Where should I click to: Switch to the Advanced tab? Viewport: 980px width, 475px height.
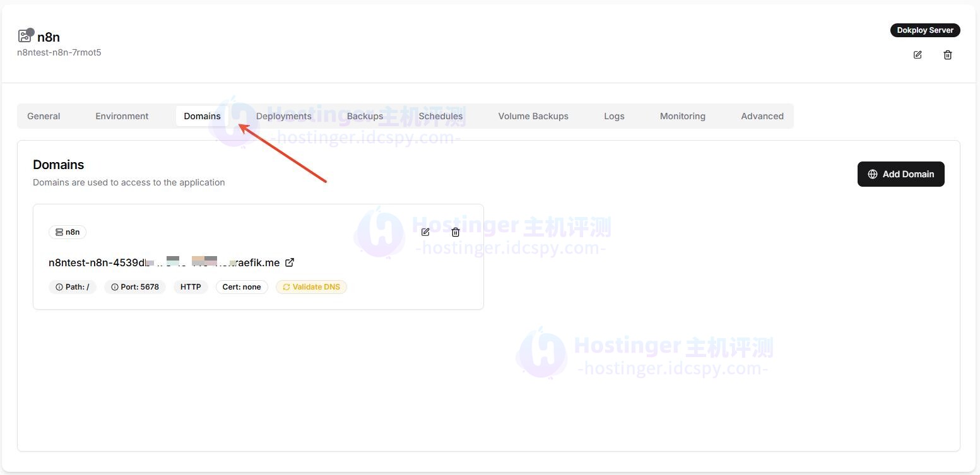tap(762, 116)
